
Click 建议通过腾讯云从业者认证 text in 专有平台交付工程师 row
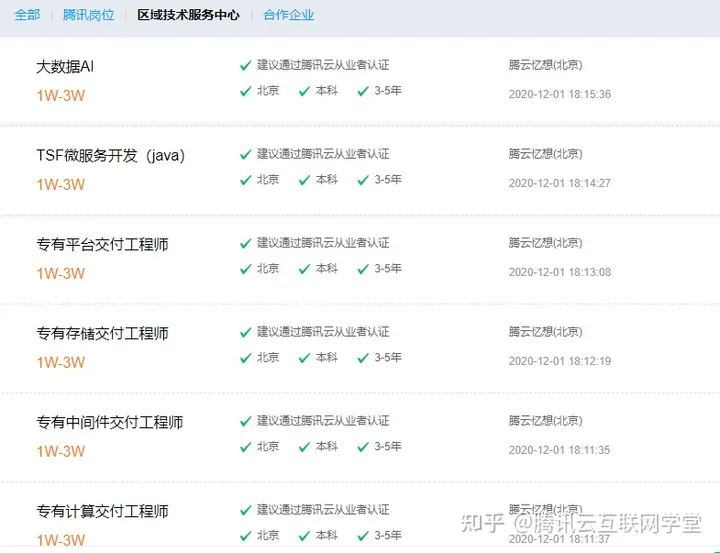[x=323, y=243]
